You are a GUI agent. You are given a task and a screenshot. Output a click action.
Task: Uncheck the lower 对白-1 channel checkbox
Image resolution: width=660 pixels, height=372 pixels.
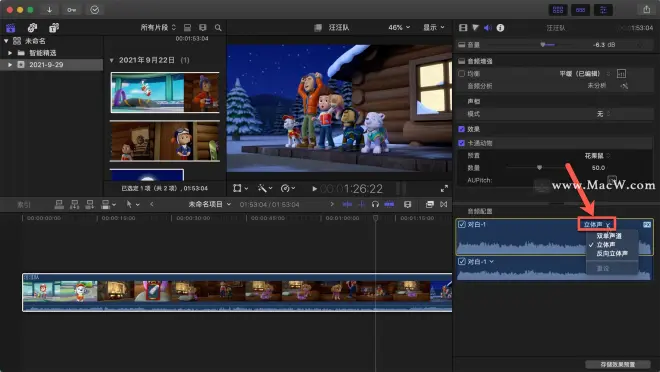pyautogui.click(x=462, y=261)
